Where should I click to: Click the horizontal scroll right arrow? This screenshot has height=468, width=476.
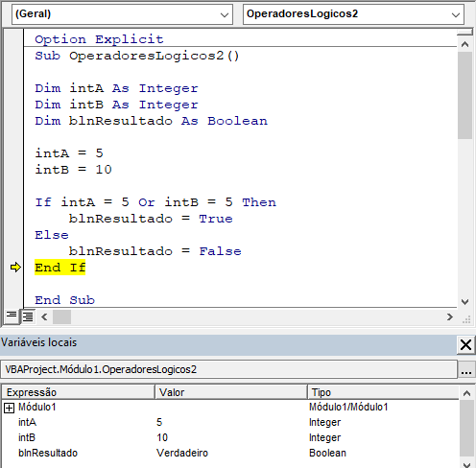click(450, 316)
